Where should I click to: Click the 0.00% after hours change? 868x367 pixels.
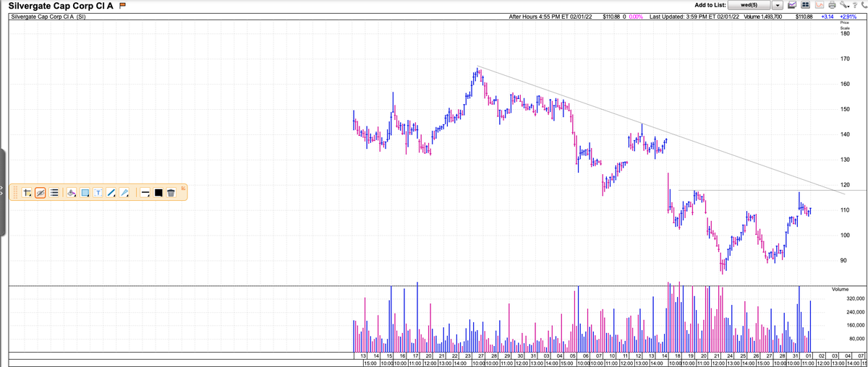(x=635, y=17)
